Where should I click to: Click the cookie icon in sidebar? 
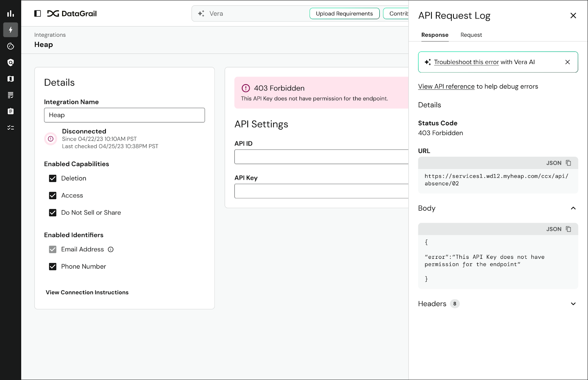[x=11, y=46]
